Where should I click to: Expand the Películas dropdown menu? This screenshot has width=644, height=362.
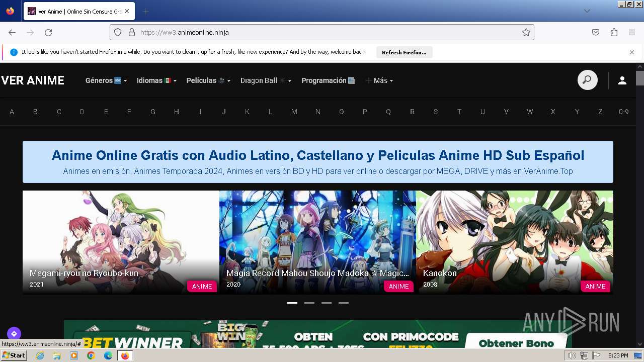[208, 80]
